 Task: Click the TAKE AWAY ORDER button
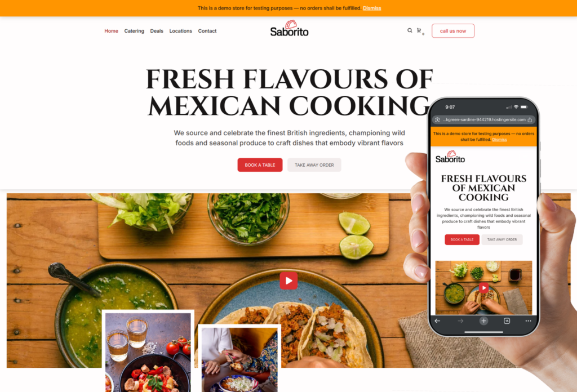[314, 165]
